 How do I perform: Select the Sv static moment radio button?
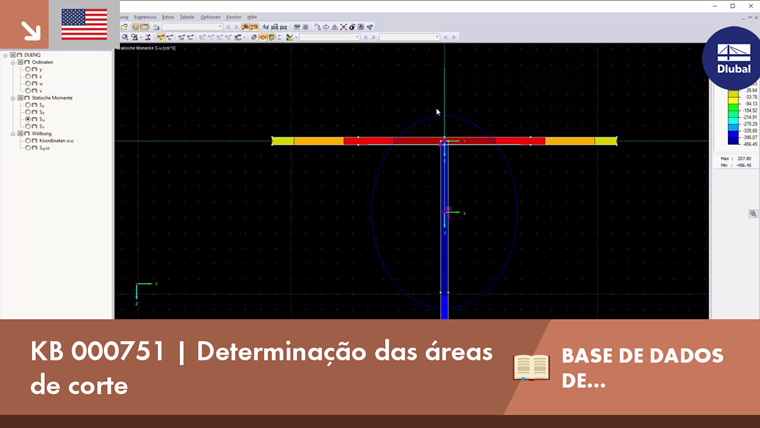[x=28, y=126]
